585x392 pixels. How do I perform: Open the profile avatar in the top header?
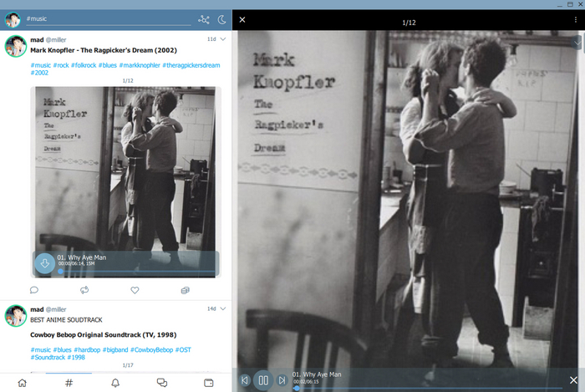pos(13,20)
